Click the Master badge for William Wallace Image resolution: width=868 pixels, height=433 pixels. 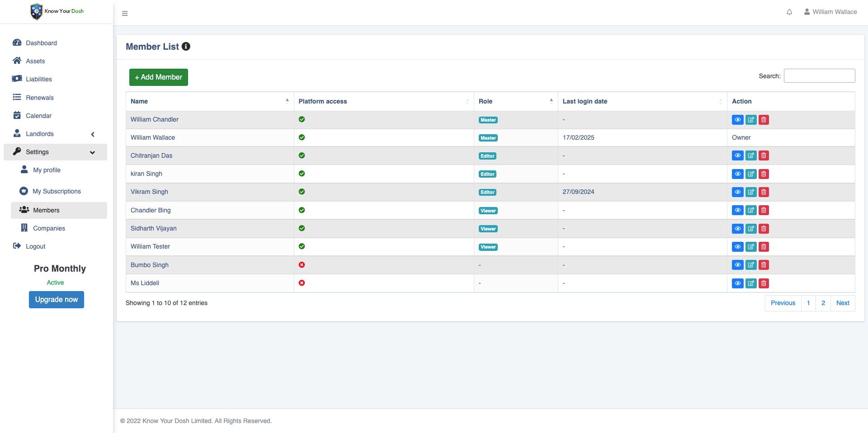[488, 138]
